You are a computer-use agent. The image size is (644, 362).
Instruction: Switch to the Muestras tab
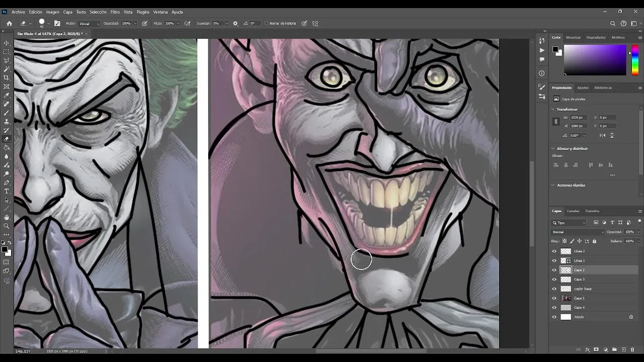click(x=573, y=37)
